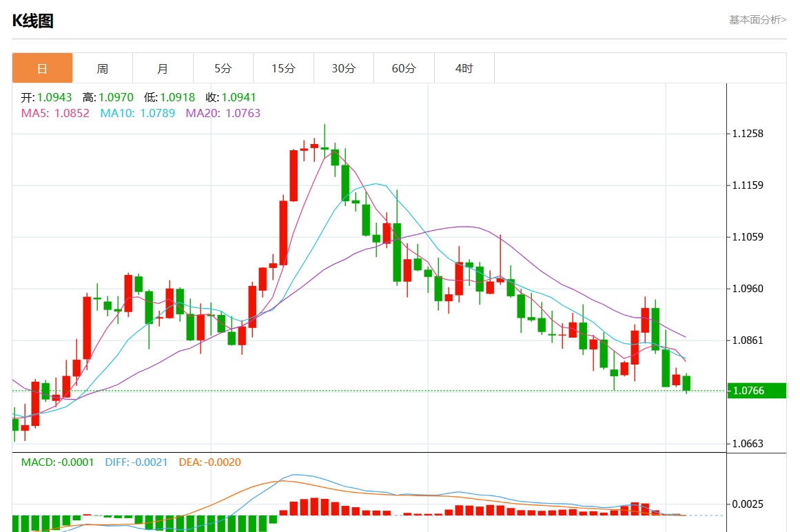Open the 15分 chart tab
The image size is (800, 532).
click(x=283, y=68)
